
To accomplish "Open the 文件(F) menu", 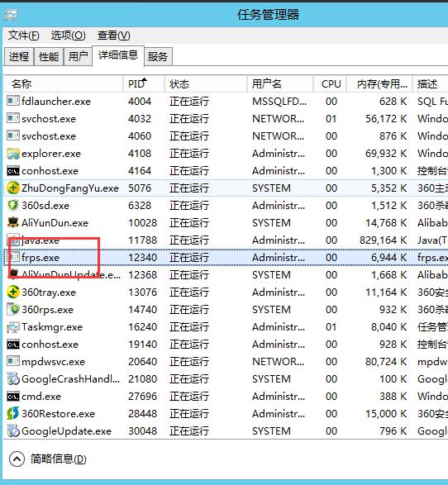I will [x=23, y=36].
